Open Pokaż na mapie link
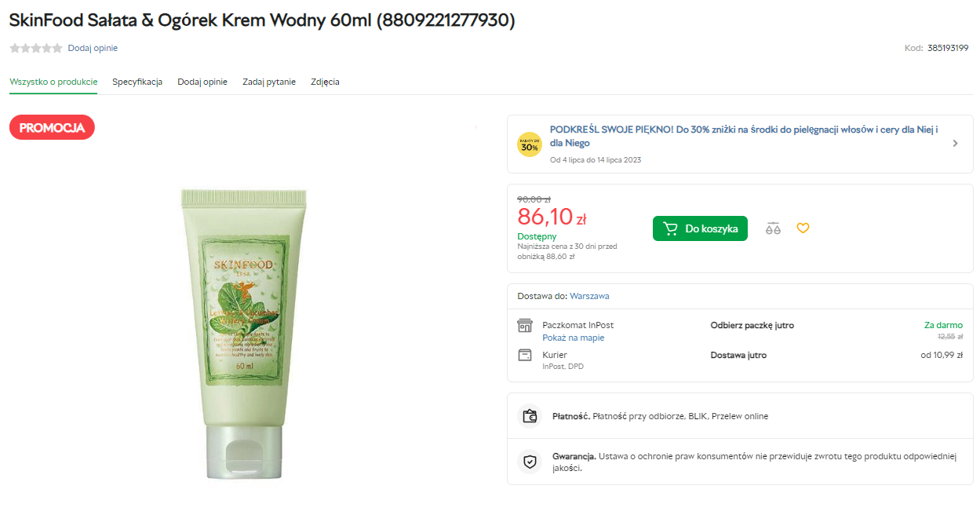This screenshot has width=980, height=515. click(x=574, y=338)
